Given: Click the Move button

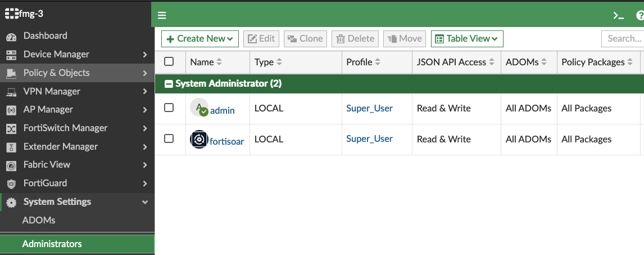Looking at the screenshot, I should pyautogui.click(x=405, y=39).
